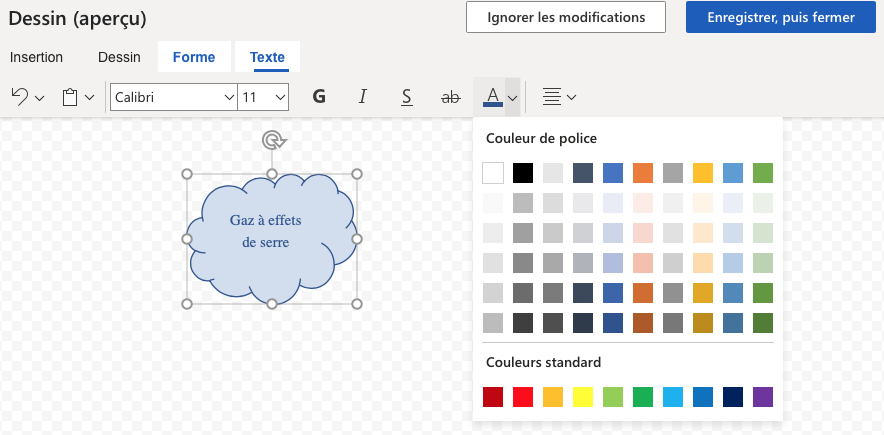Open the Calibri font name dropdown
This screenshot has height=435, width=884.
(x=174, y=97)
